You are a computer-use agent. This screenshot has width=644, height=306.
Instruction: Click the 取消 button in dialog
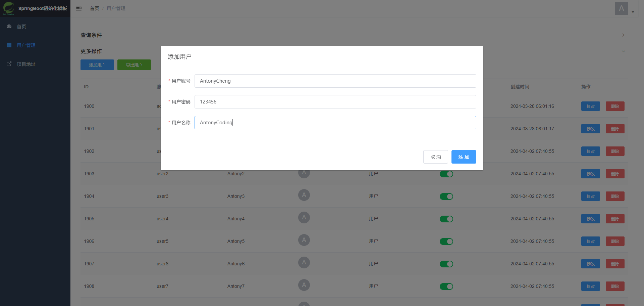coord(436,157)
